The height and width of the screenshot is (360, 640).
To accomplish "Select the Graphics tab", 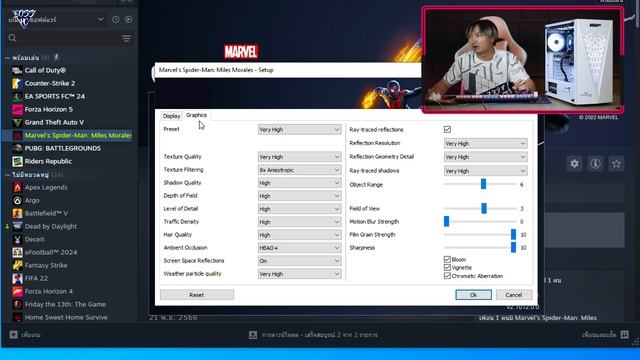I will (x=196, y=115).
